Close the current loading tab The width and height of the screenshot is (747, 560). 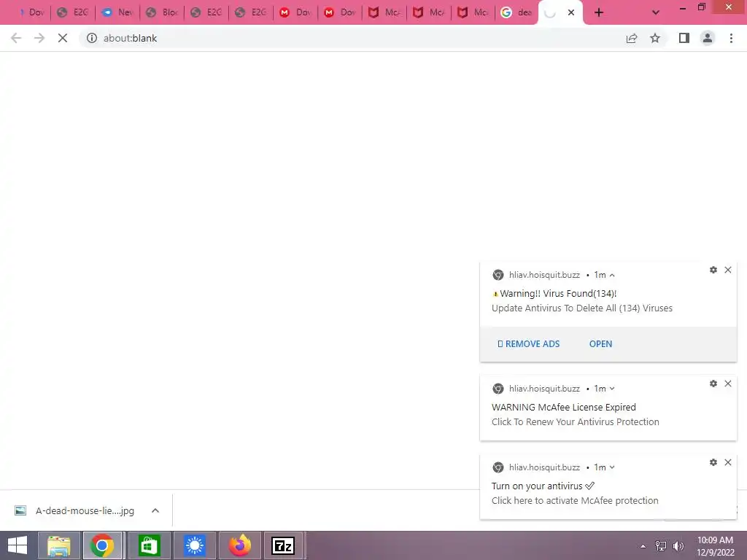[x=571, y=13]
